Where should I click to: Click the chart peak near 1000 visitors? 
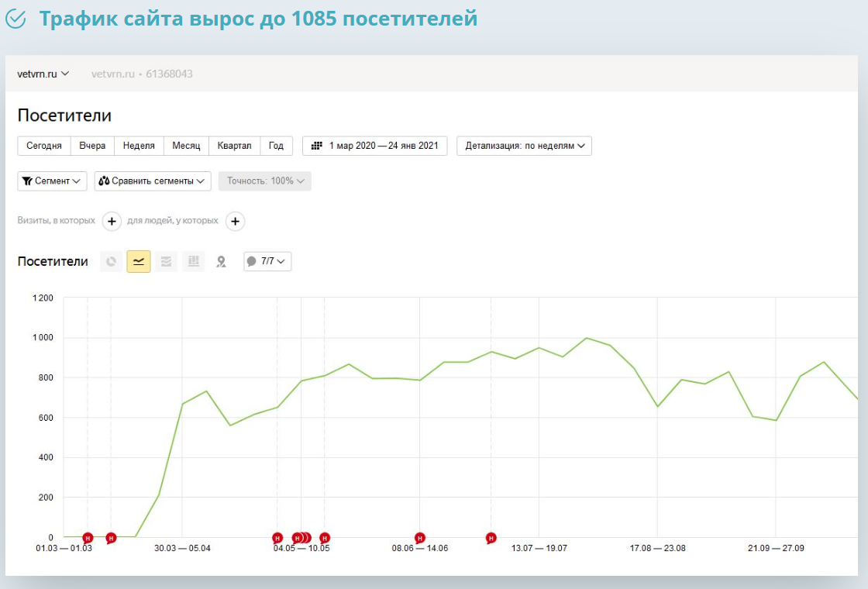click(x=586, y=338)
